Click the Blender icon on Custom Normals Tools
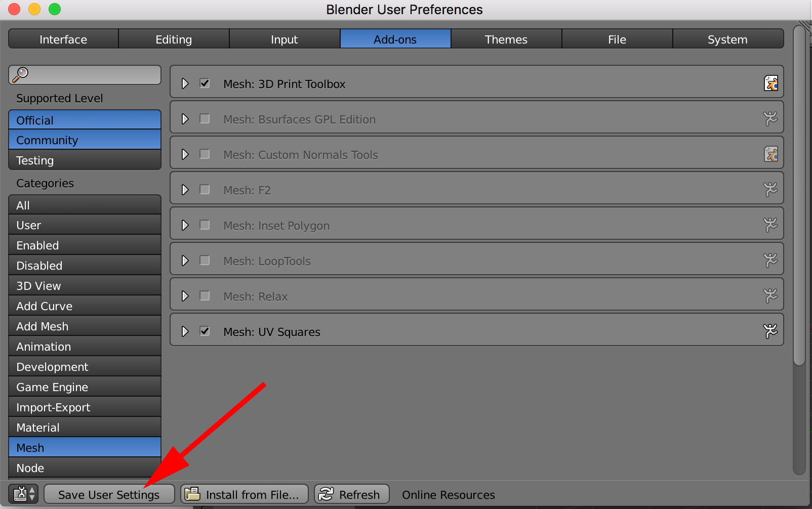Image resolution: width=812 pixels, height=509 pixels. (x=770, y=154)
